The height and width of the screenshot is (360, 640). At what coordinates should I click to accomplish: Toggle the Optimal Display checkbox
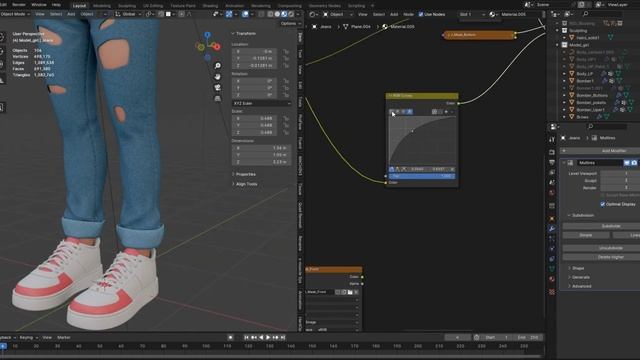pyautogui.click(x=602, y=204)
